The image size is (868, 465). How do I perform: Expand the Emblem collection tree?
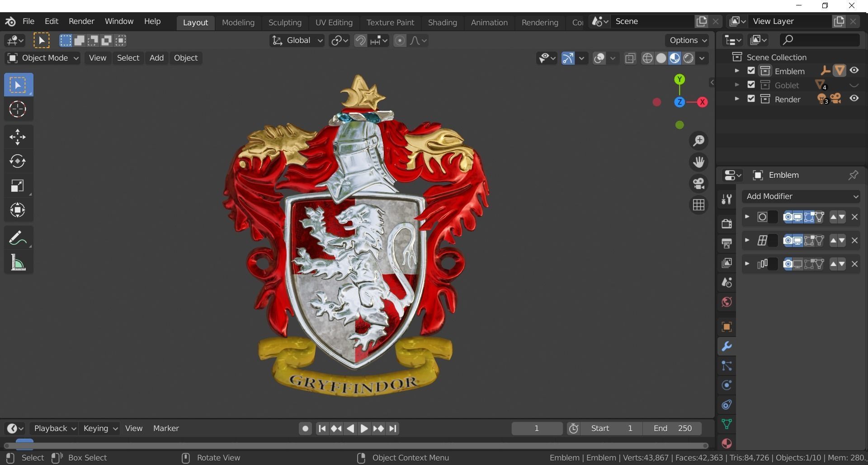737,71
